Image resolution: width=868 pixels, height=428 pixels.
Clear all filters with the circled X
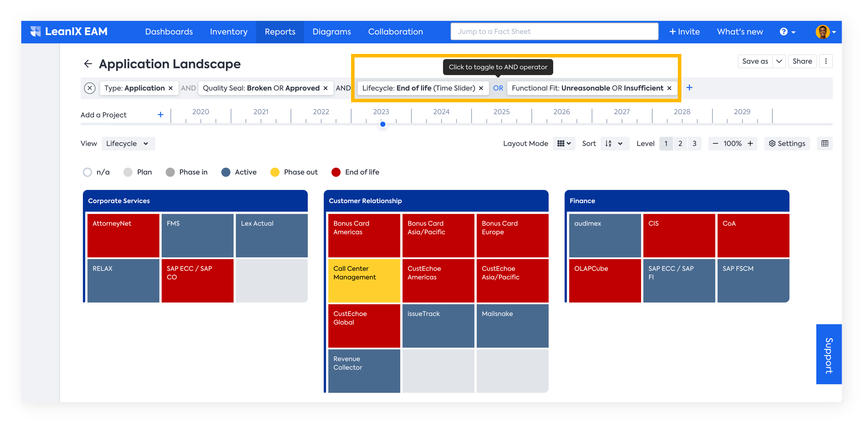tap(90, 88)
